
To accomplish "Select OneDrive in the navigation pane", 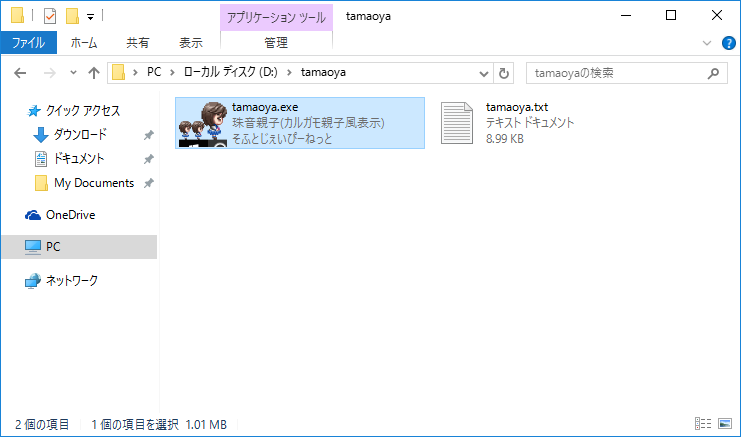I will pos(70,215).
